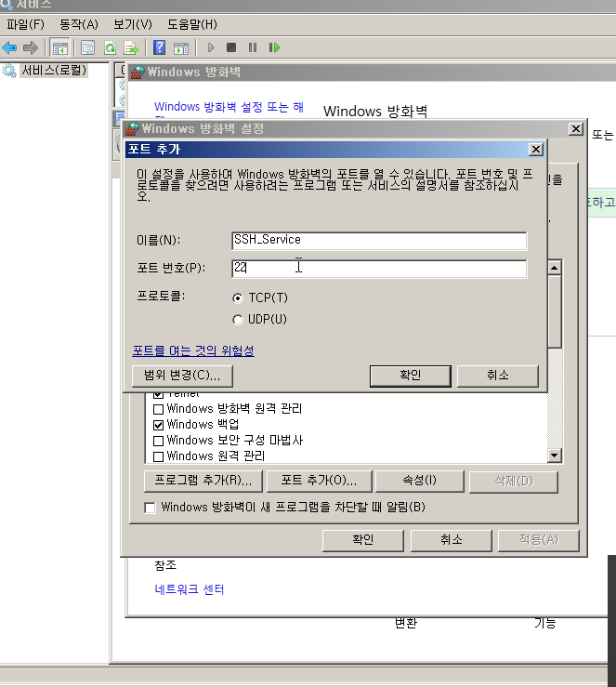Click the Windows 방화벽 설정 firewall title icon
616x687 pixels.
tap(132, 128)
